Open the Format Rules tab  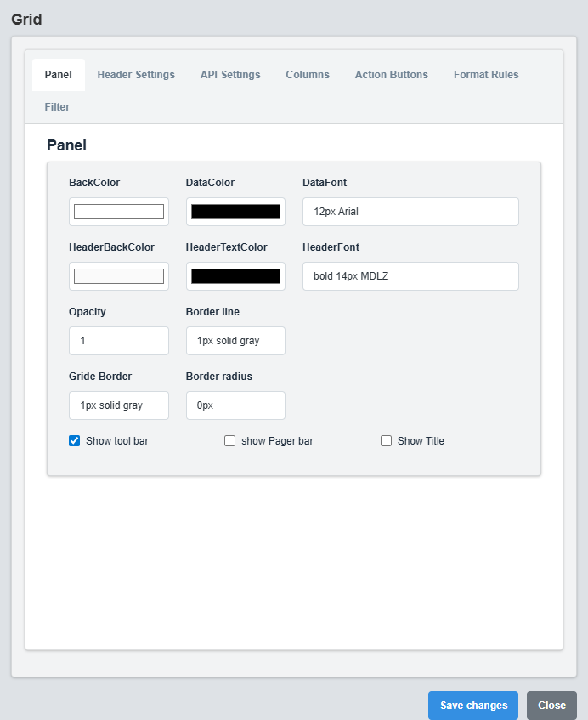486,74
